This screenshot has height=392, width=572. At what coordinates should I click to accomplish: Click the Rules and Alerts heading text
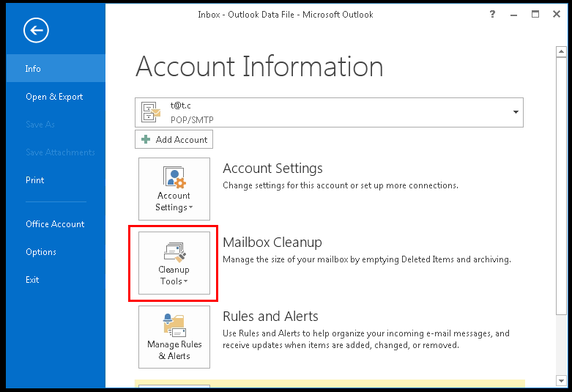tap(270, 316)
